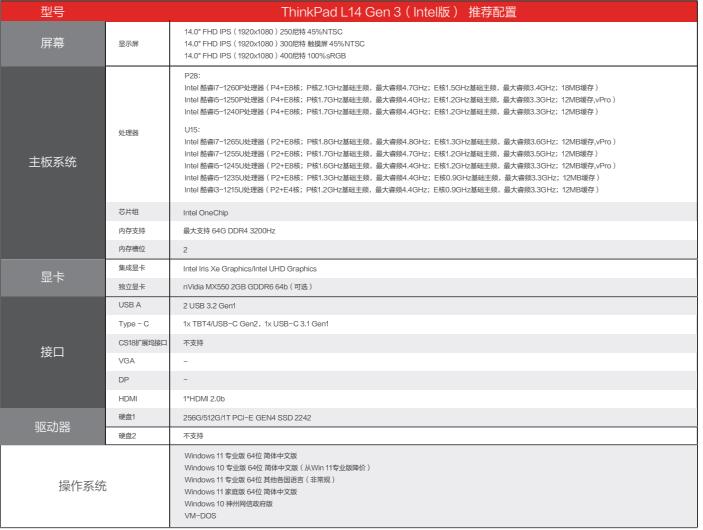The image size is (703, 530).
Task: Click the 'CS18扩展坞接口' row label
Action: [143, 343]
